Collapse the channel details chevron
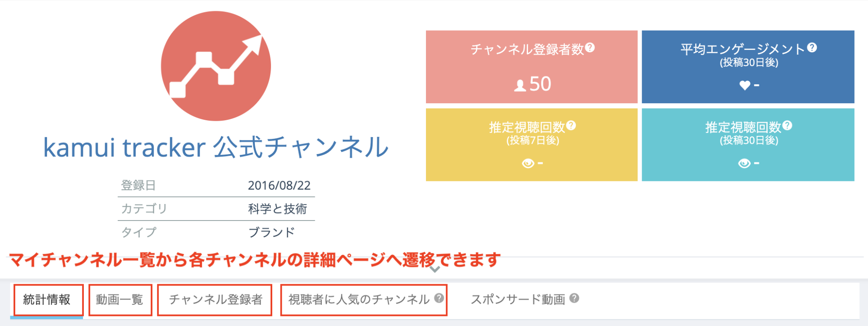This screenshot has width=868, height=326. [x=434, y=269]
